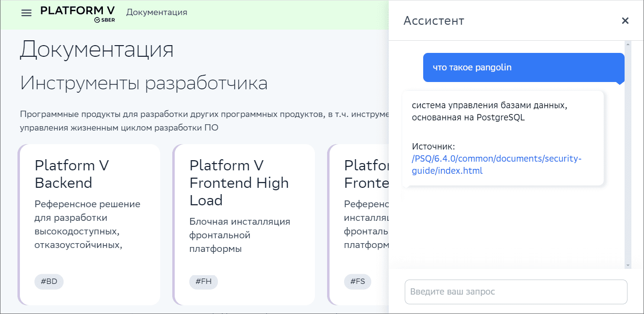Image resolution: width=644 pixels, height=314 pixels.
Task: Open the hamburger navigation menu
Action: tap(26, 13)
